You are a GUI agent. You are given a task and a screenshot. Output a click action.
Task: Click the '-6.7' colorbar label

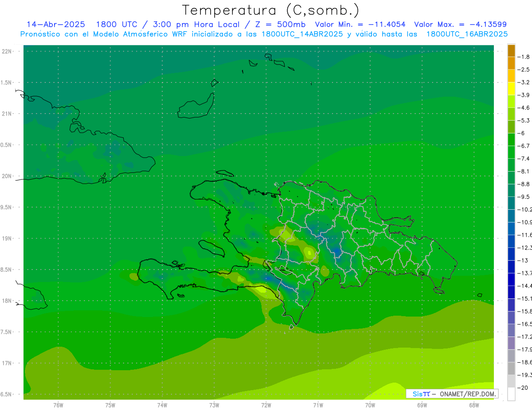click(524, 146)
